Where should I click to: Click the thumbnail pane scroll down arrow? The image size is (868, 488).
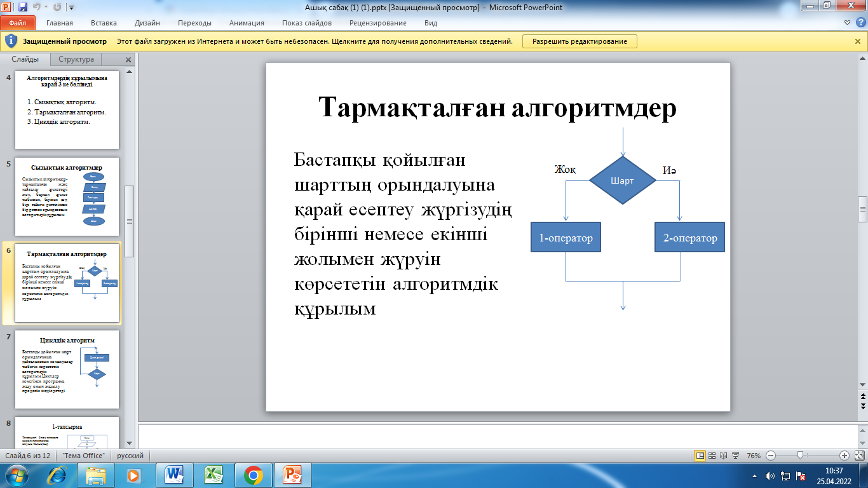[x=130, y=443]
